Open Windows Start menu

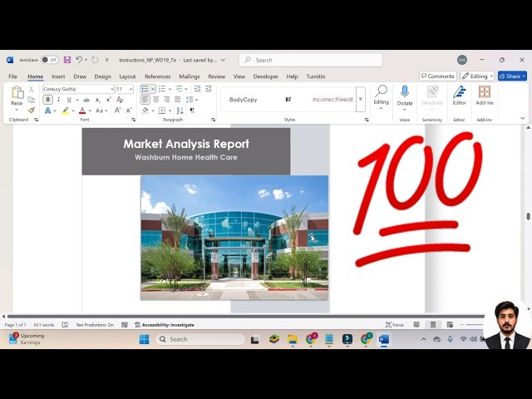(144, 339)
